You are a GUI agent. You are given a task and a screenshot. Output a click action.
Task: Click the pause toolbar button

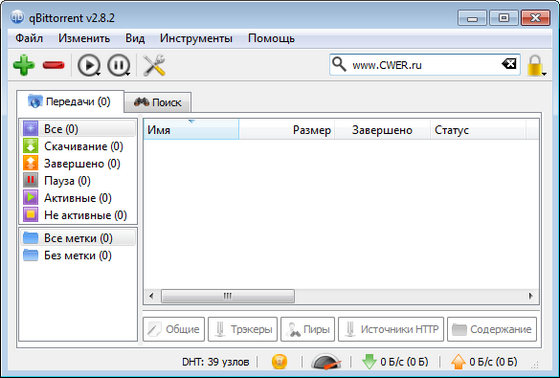(x=118, y=65)
